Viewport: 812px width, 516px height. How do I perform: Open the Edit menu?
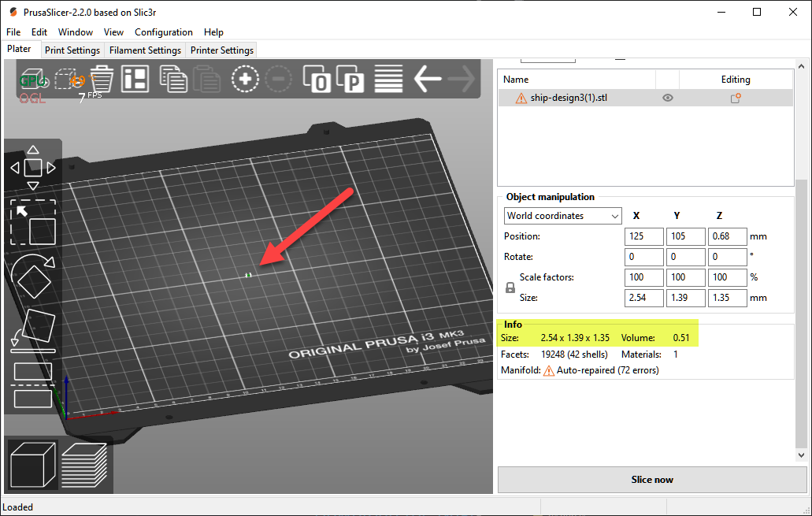(x=39, y=32)
